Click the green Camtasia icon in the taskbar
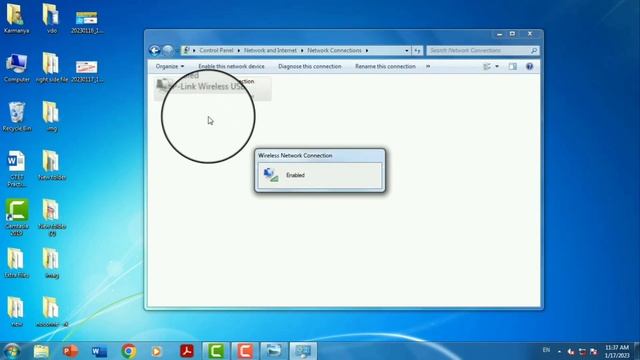This screenshot has height=360, width=640. (x=216, y=351)
